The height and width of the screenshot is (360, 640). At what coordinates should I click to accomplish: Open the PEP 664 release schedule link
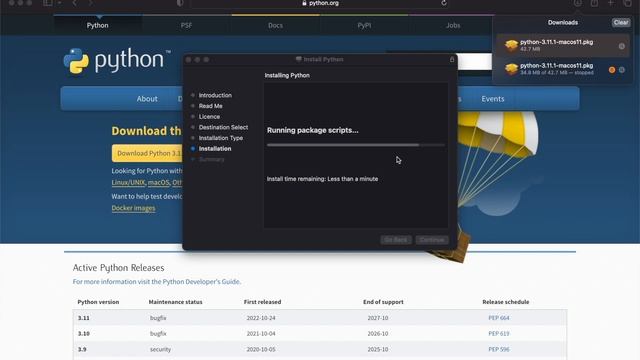(x=499, y=318)
